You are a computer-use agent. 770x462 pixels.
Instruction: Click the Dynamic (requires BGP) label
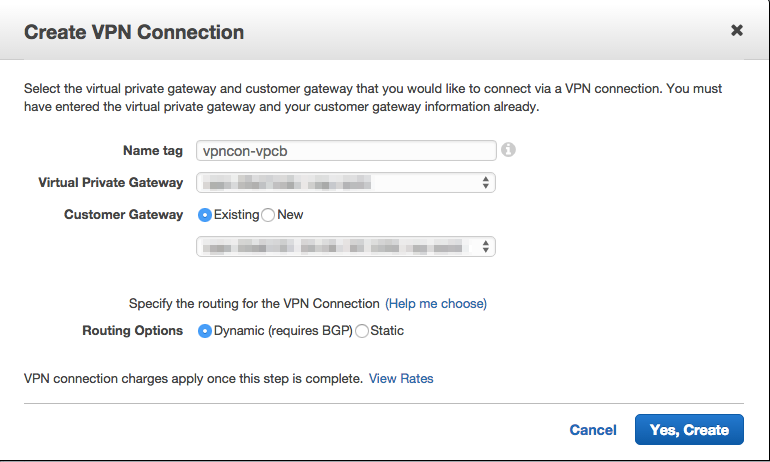(x=283, y=331)
